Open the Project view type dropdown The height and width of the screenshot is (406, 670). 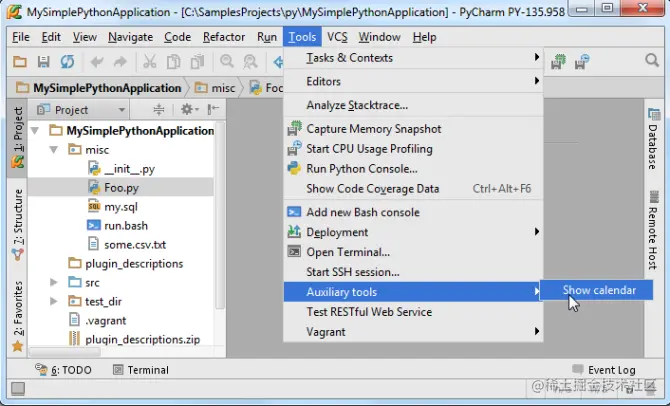coord(81,110)
